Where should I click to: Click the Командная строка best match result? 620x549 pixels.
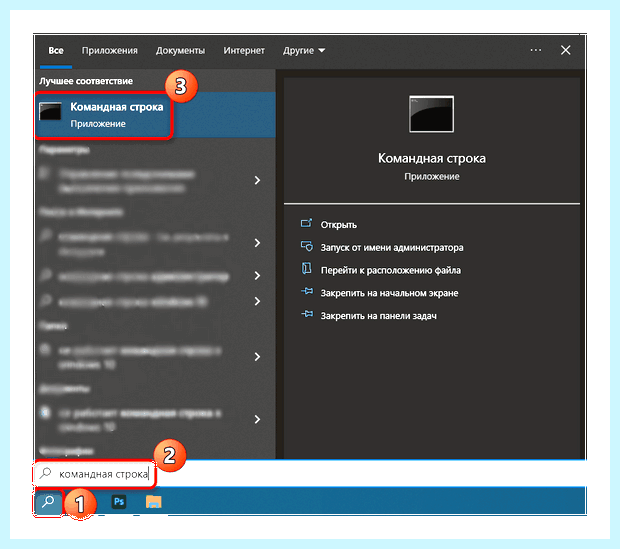pos(155,115)
